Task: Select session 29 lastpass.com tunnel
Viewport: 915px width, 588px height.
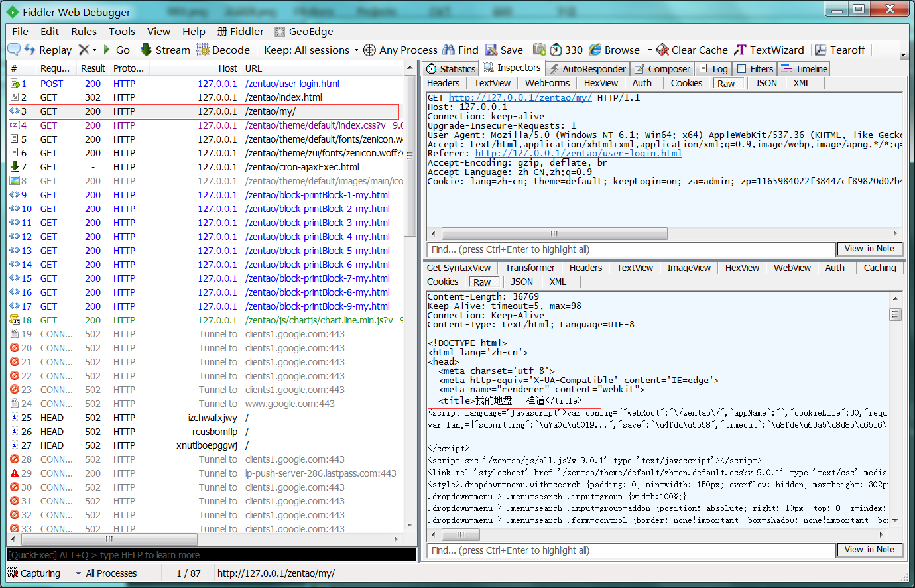Action: (x=204, y=473)
